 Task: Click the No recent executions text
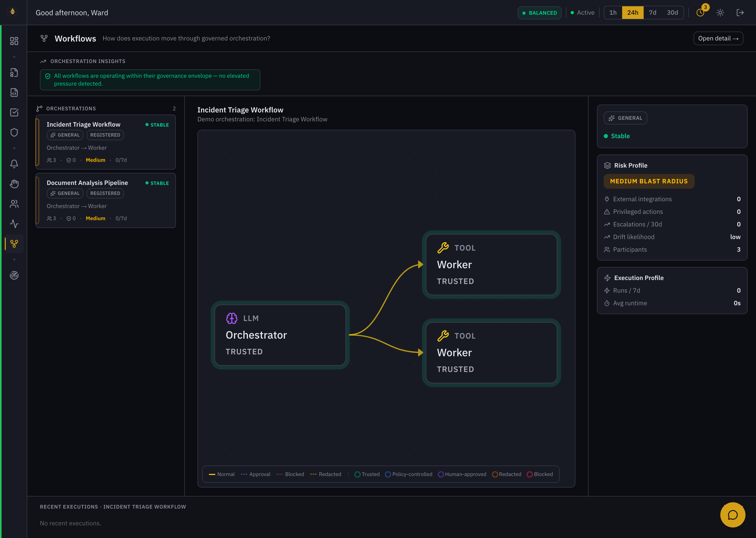point(71,523)
